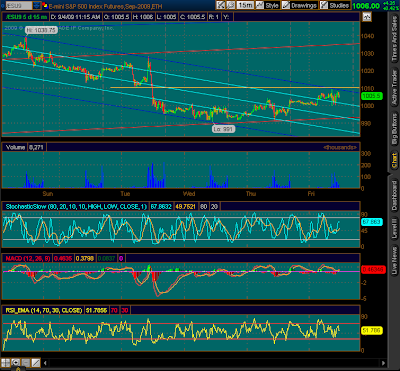
Task: Open the Dashboard sidebar tab
Action: [395, 195]
